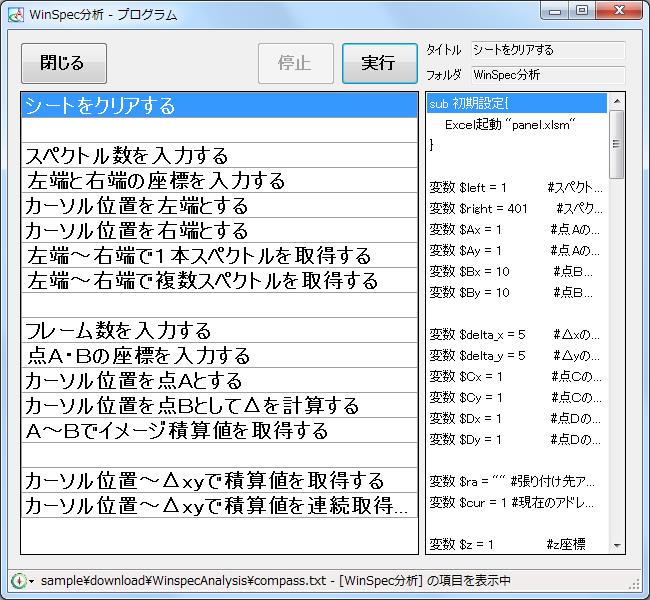Click the script panel scrollbar up arrow
Viewport: 650px width, 600px height.
tap(617, 102)
